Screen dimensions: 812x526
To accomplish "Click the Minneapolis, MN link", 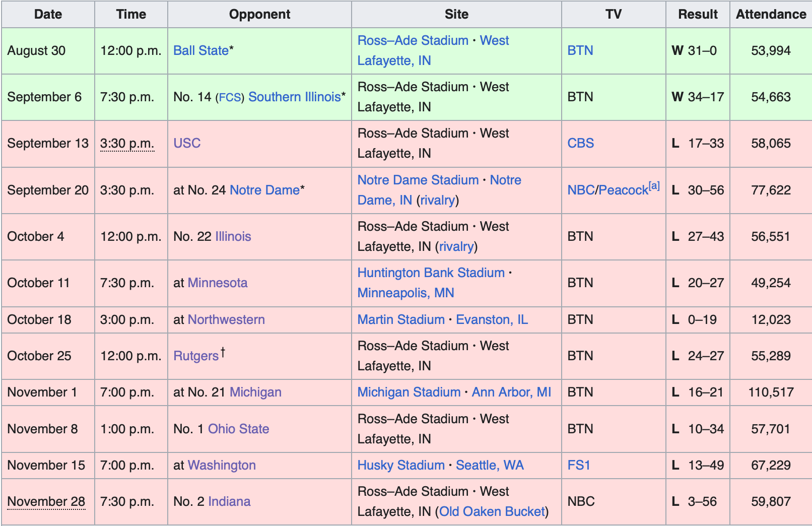I will (x=406, y=293).
